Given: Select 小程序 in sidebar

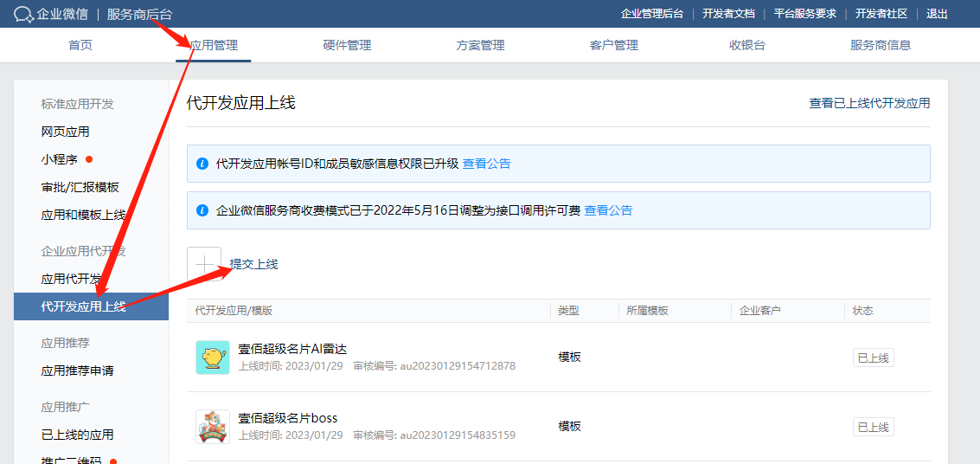Looking at the screenshot, I should click(x=60, y=159).
